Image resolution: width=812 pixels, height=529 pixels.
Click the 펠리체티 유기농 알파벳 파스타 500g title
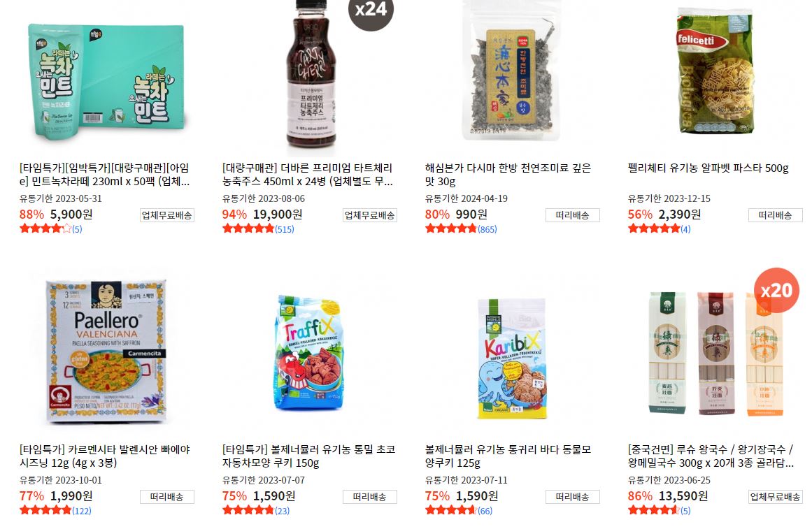pos(708,168)
